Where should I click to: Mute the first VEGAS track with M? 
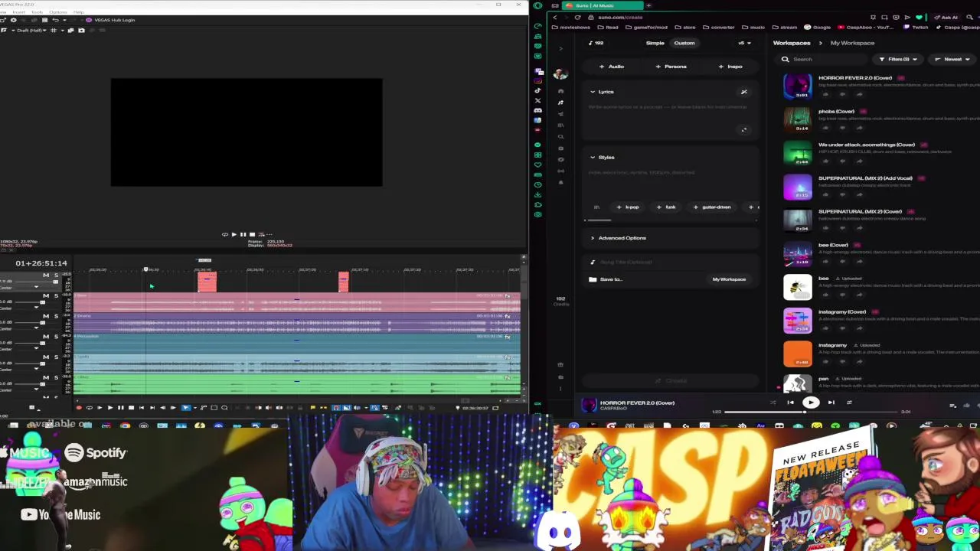click(x=46, y=275)
